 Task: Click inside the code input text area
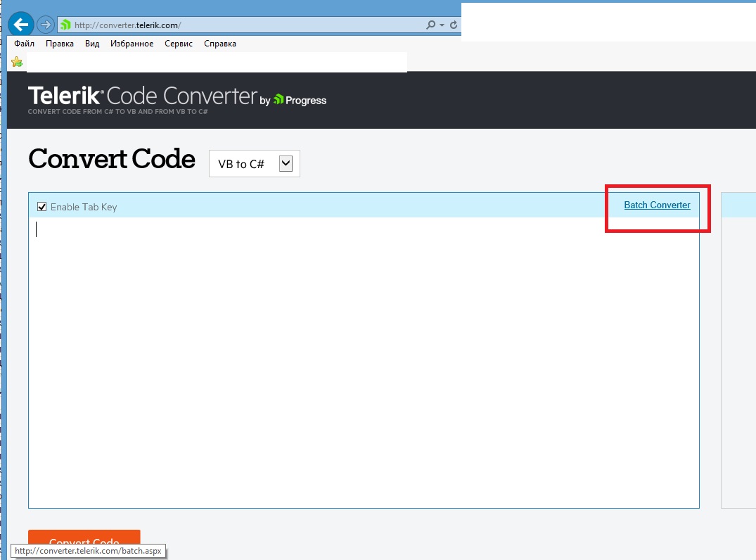[x=364, y=362]
